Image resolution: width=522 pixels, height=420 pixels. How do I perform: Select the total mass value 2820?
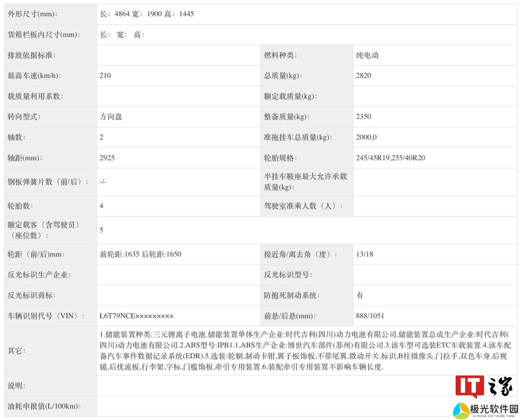pos(363,76)
